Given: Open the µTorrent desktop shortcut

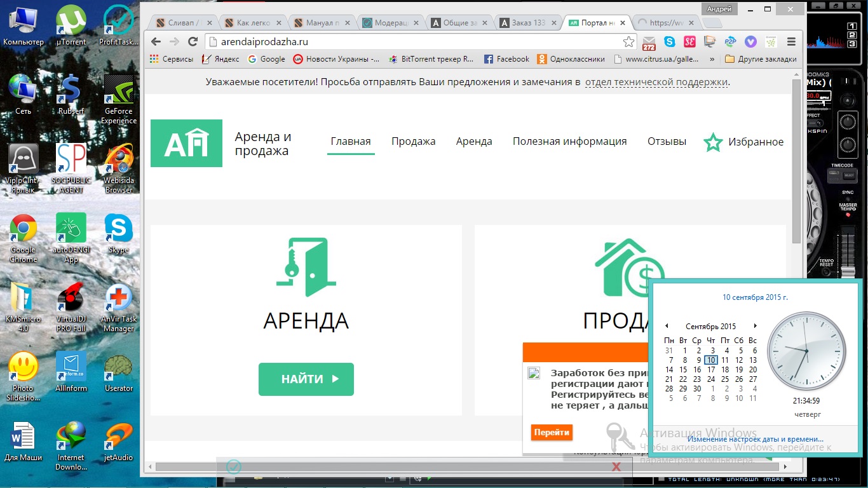Looking at the screenshot, I should (71, 25).
